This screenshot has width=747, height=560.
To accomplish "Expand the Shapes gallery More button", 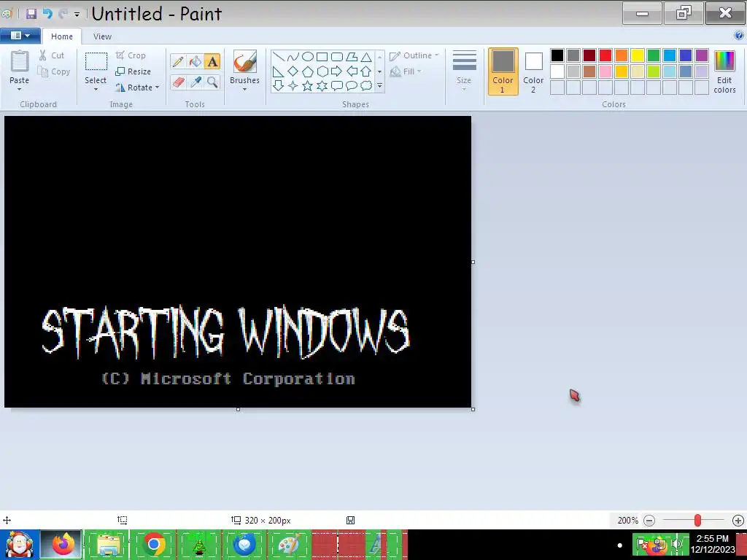I will [379, 86].
